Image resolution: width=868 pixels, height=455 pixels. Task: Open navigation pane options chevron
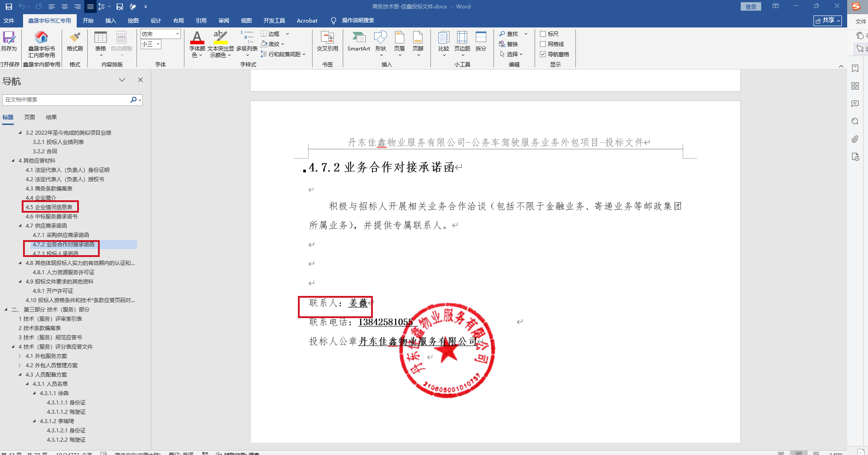click(122, 80)
